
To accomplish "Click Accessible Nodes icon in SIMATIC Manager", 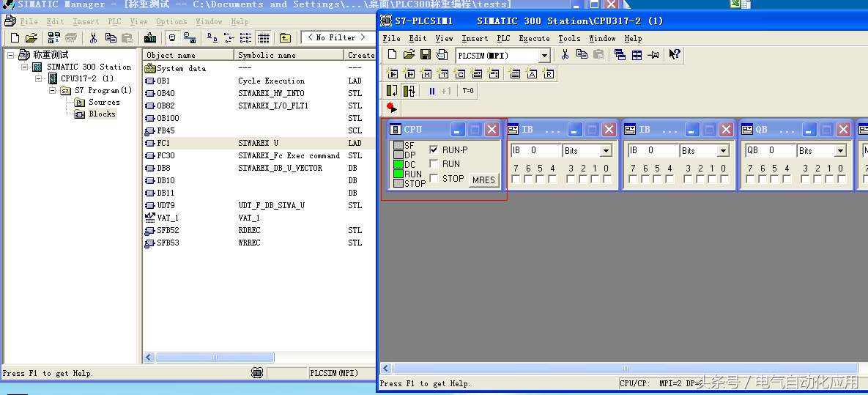I will click(53, 37).
